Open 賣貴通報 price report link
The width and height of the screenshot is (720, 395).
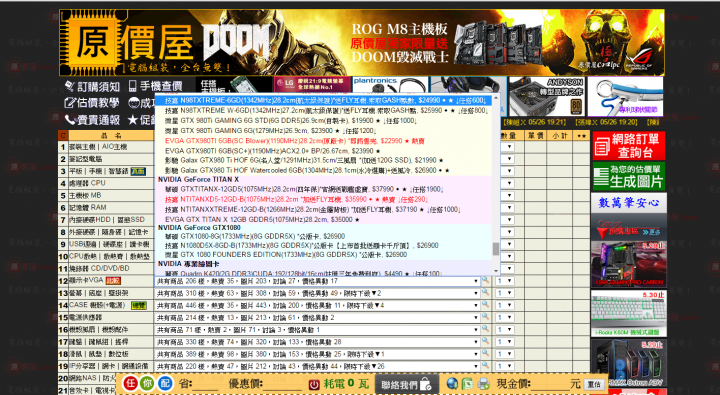click(x=92, y=120)
